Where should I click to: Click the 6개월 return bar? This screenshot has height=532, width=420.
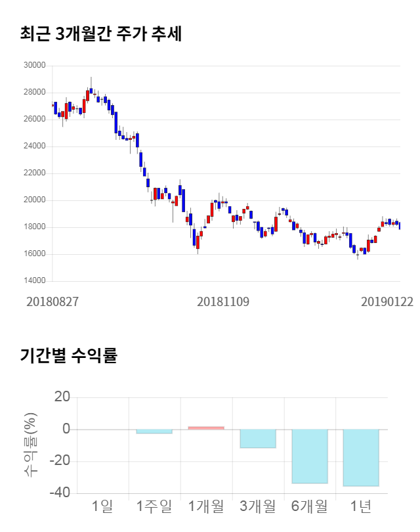310,456
